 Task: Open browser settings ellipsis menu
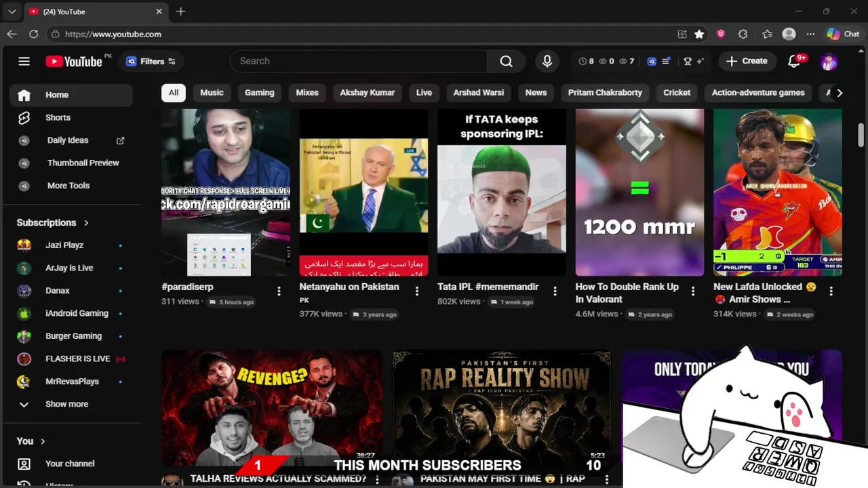click(810, 34)
